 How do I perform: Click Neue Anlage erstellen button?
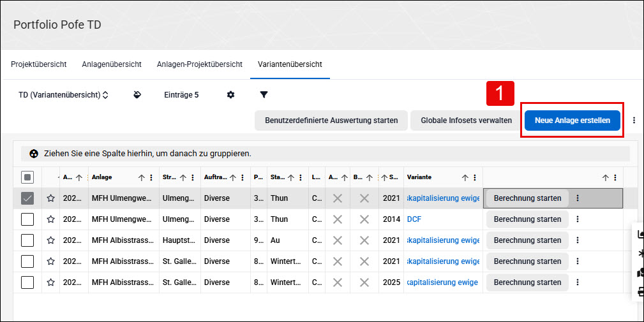pyautogui.click(x=572, y=120)
